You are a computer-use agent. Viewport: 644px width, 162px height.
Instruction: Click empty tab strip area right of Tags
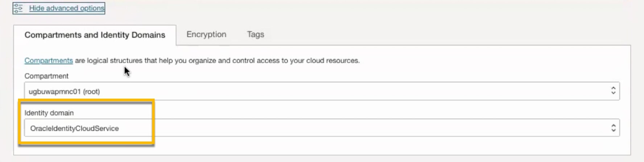435,34
